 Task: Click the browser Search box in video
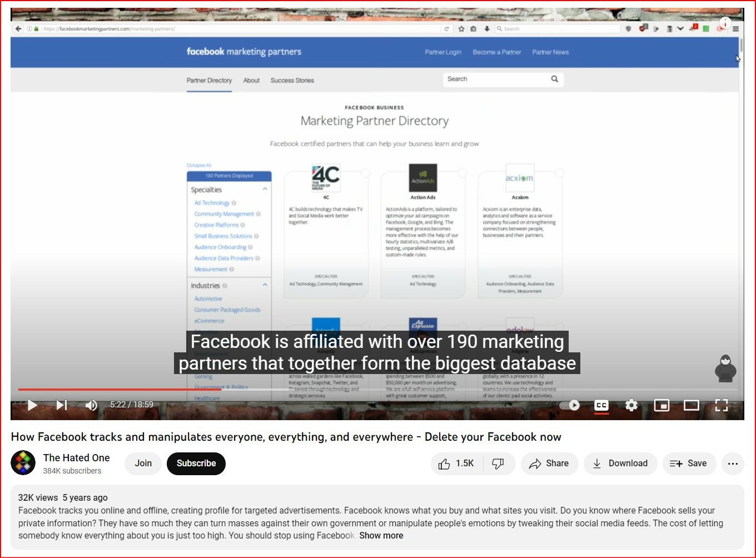click(x=557, y=29)
